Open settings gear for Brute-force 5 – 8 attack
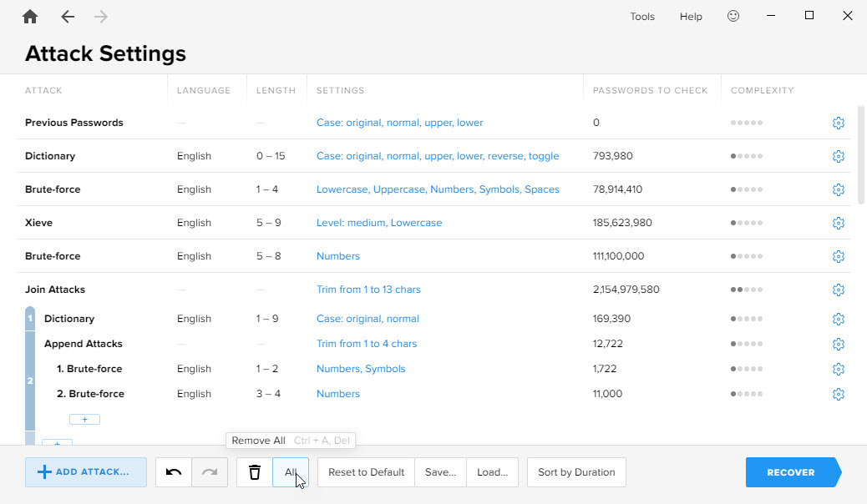This screenshot has width=867, height=504. (x=839, y=256)
